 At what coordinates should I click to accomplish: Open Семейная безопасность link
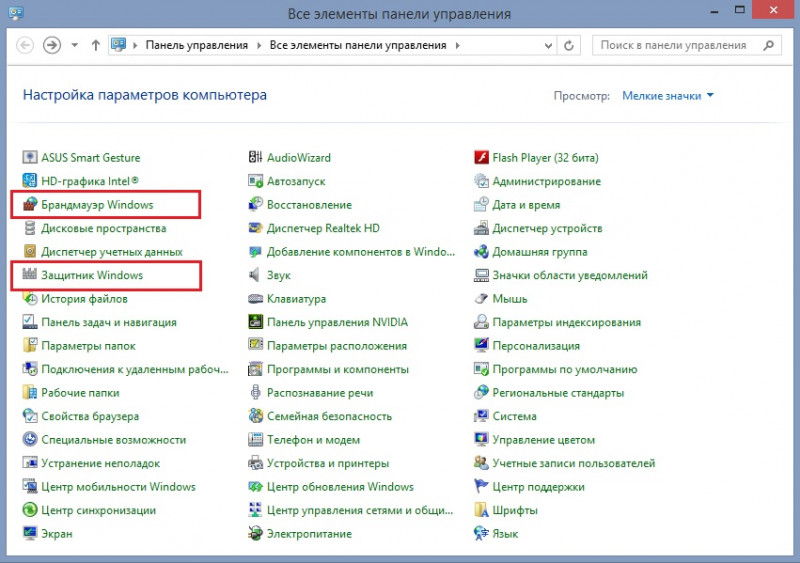(329, 416)
